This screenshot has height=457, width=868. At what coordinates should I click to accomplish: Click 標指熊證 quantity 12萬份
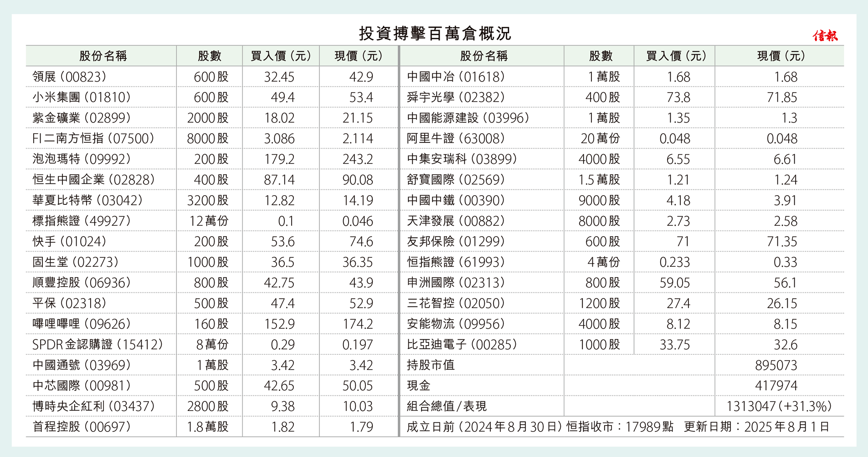209,221
